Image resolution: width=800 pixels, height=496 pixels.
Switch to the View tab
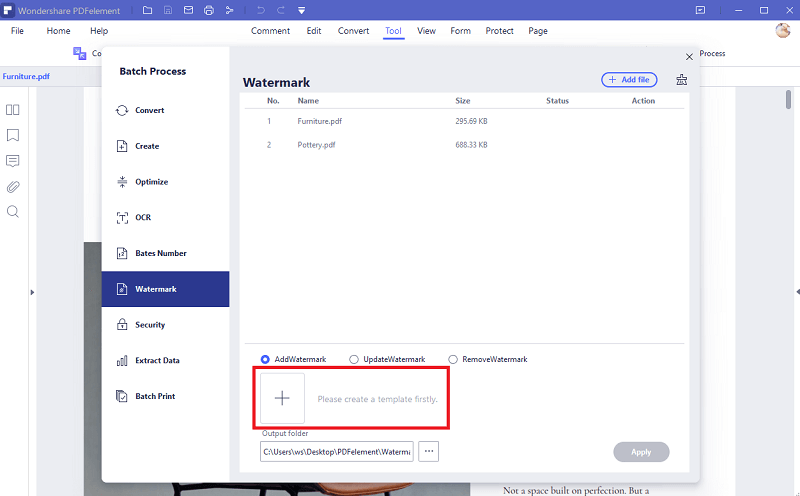tap(427, 31)
